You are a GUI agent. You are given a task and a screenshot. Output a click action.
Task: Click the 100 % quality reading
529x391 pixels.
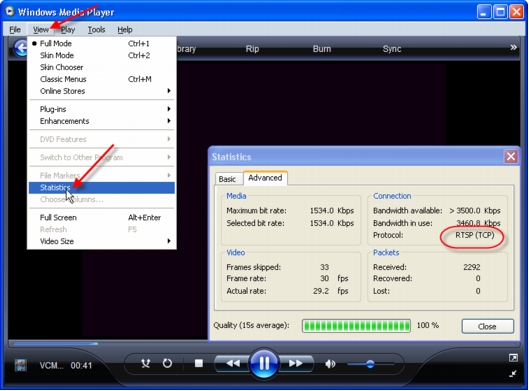(x=427, y=325)
